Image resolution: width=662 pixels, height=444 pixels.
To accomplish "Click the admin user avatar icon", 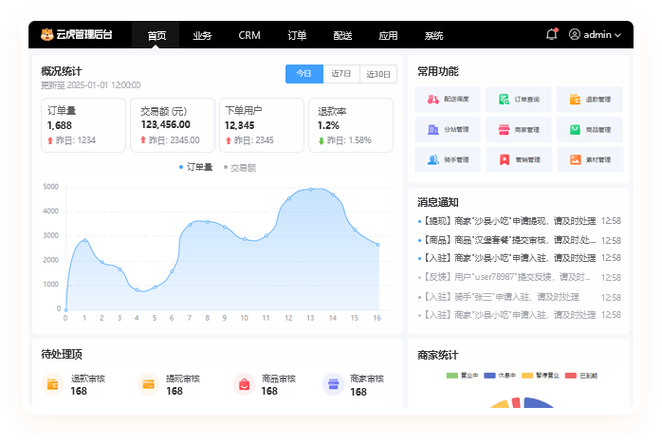I will click(x=574, y=34).
